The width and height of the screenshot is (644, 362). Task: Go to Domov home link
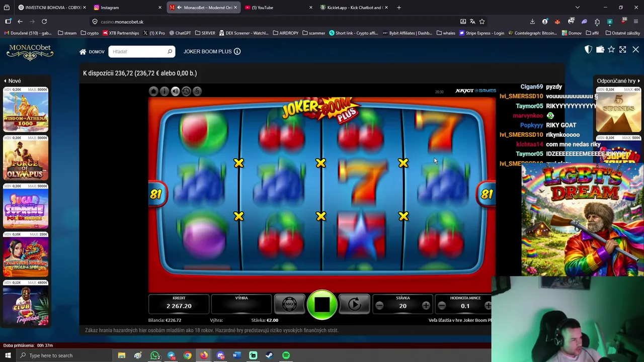92,52
